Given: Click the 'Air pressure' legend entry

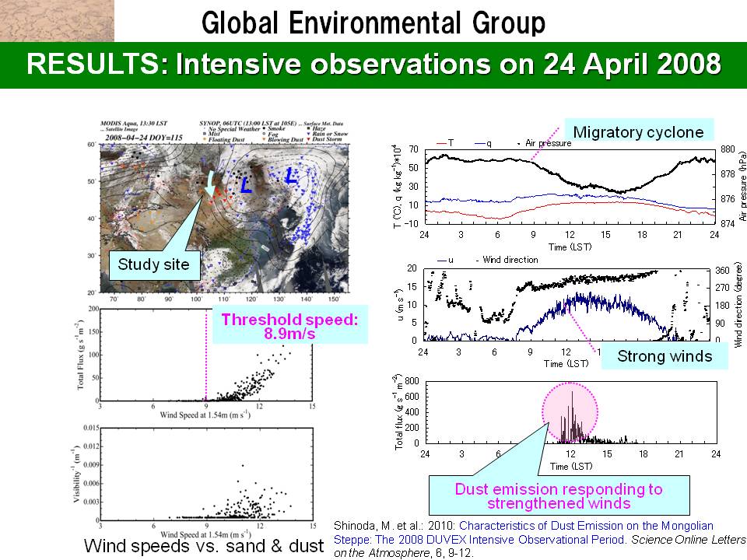Looking at the screenshot, I should click(x=544, y=143).
